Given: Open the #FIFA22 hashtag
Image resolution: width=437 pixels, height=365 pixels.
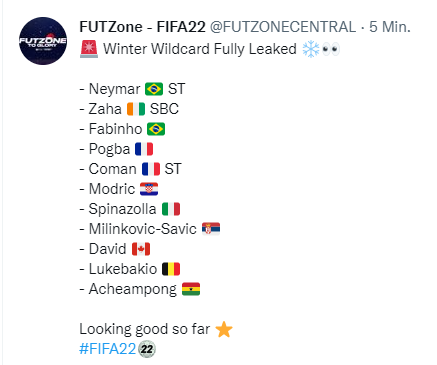Looking at the screenshot, I should [x=108, y=349].
